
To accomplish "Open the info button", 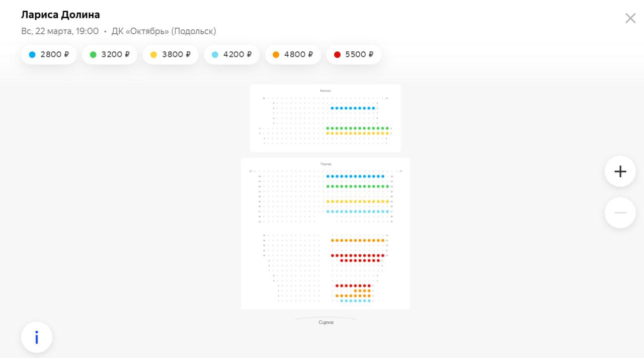I will tap(37, 337).
